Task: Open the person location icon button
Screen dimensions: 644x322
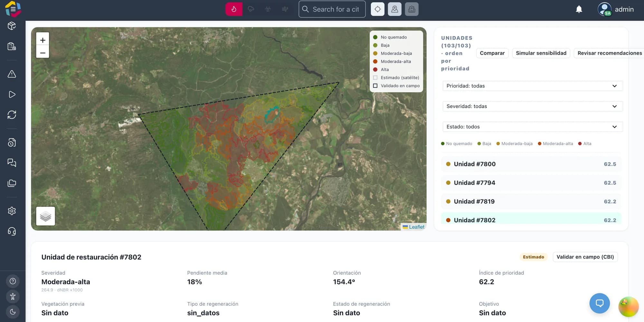Action: point(394,9)
